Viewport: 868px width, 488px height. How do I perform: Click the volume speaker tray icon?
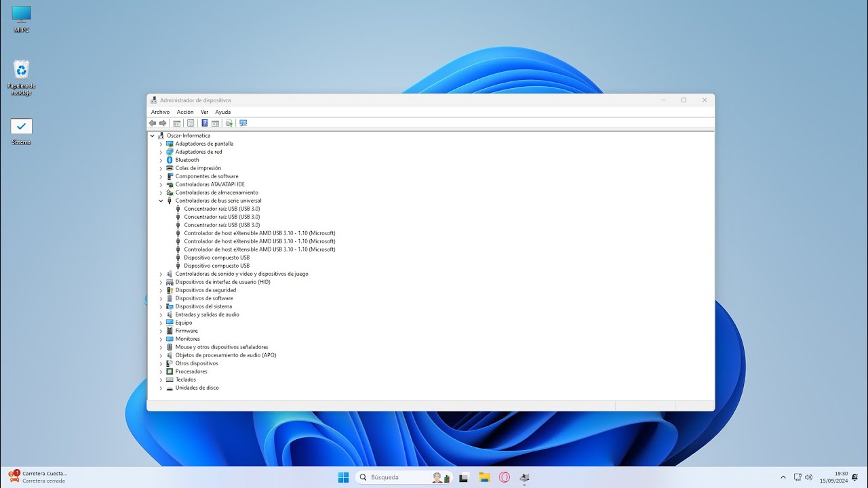coord(808,477)
